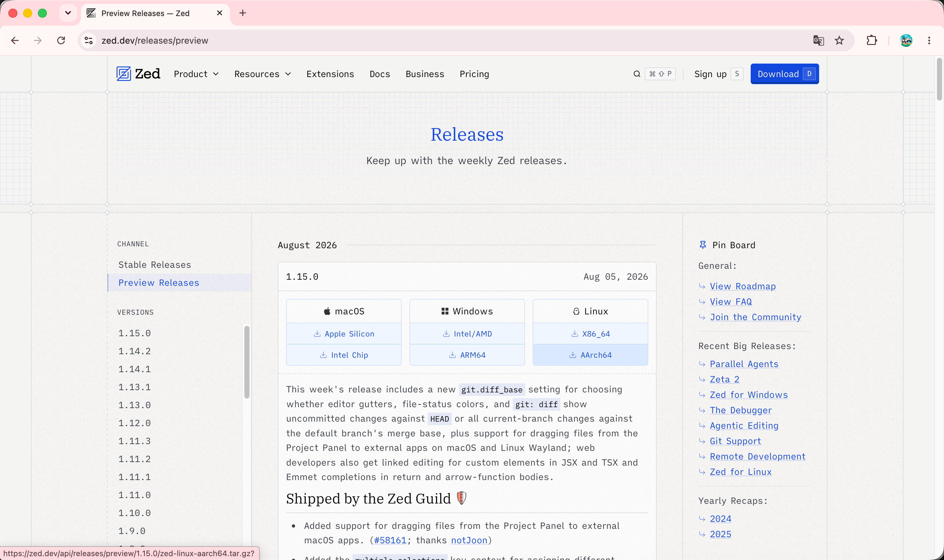The image size is (944, 560).
Task: Open pull request #58161 link
Action: point(390,540)
